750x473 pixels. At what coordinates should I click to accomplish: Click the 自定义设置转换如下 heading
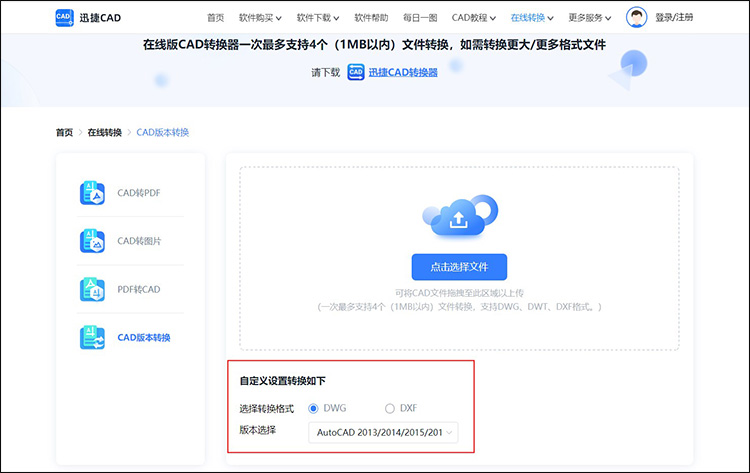tap(283, 381)
